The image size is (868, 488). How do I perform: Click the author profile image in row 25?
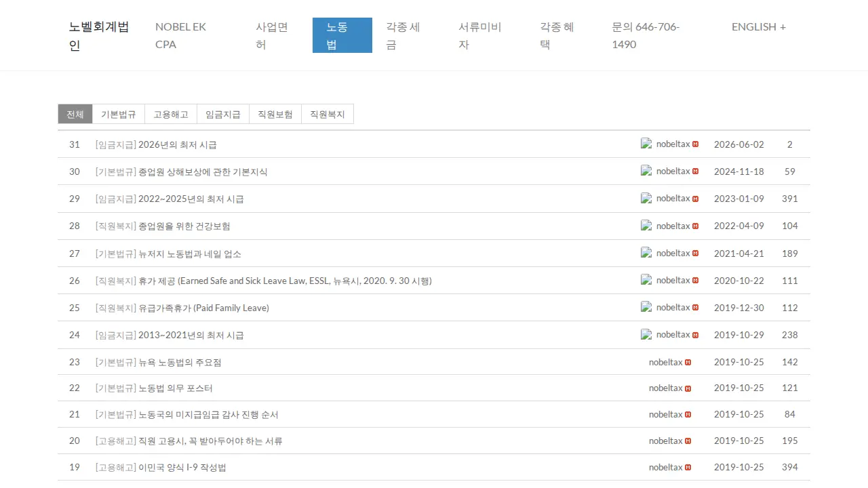646,307
